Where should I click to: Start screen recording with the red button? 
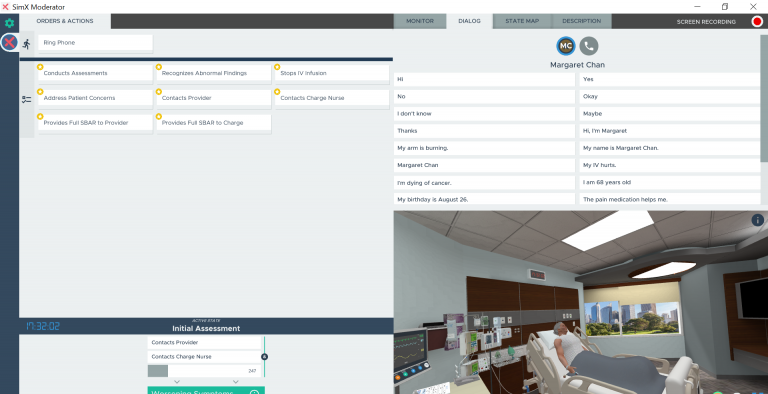tap(757, 21)
